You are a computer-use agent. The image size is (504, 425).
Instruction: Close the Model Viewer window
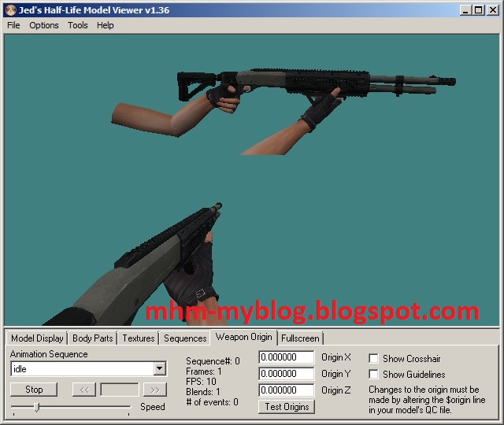coord(493,10)
